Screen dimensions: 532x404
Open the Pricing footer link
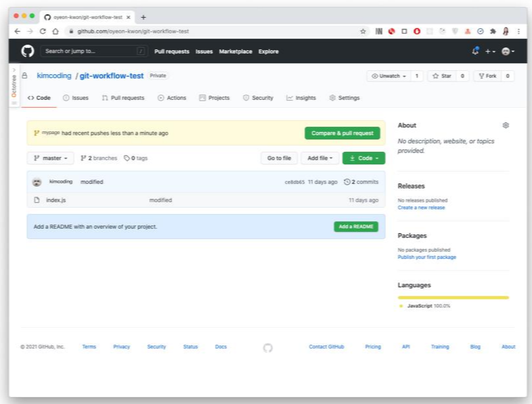tap(373, 347)
